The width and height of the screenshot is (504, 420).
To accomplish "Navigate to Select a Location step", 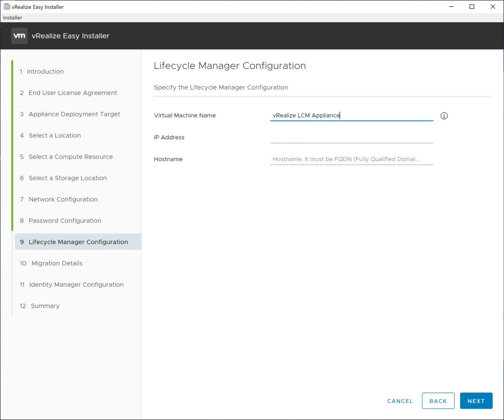I will tap(55, 135).
